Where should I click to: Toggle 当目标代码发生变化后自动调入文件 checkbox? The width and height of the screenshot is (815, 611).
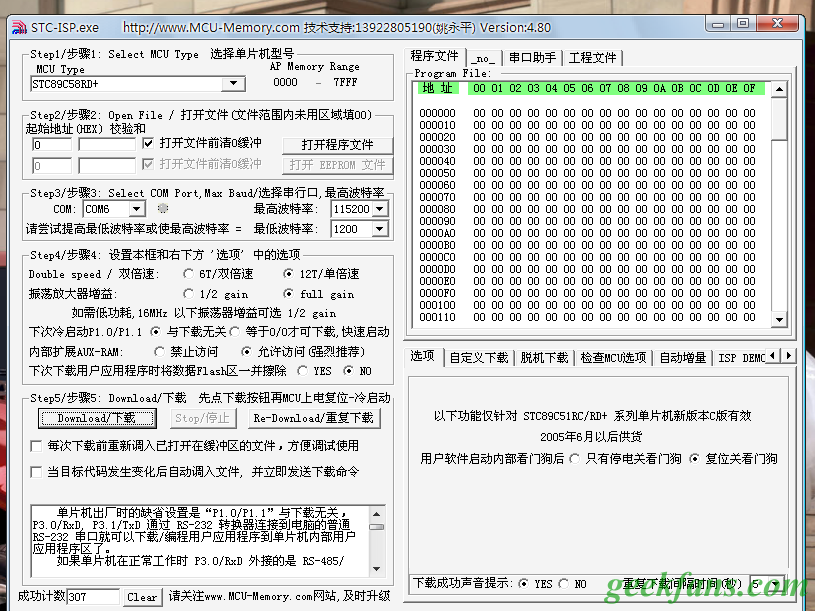[x=37, y=471]
